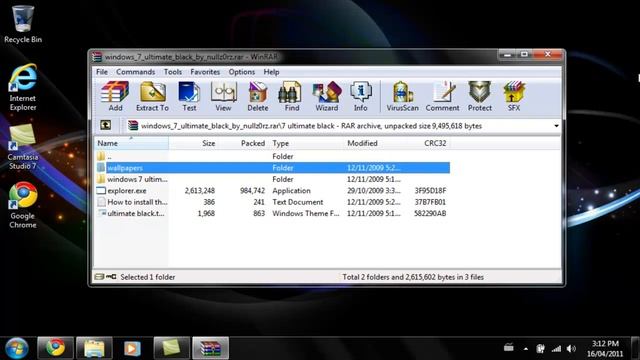This screenshot has width=640, height=360.
Task: Open the Options menu
Action: [x=242, y=72]
